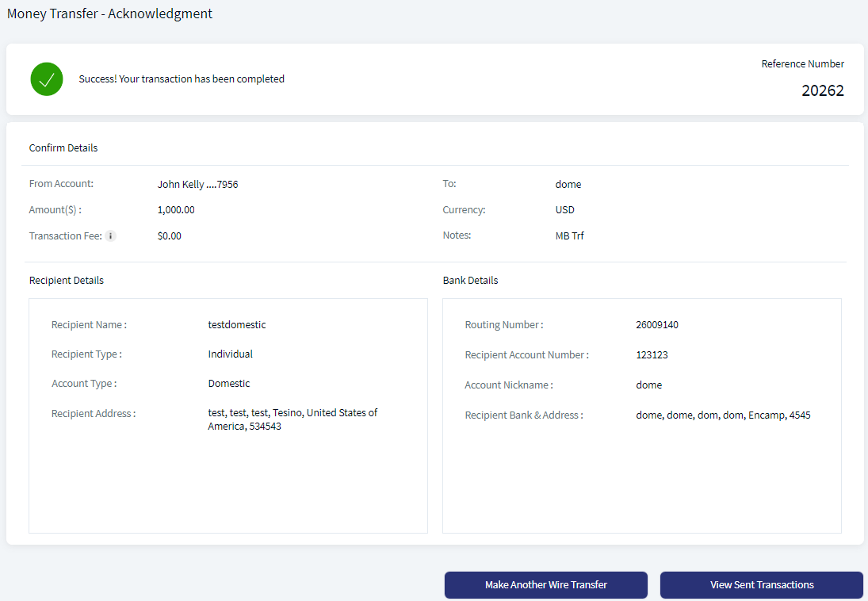The image size is (868, 601).
Task: Click the currency value USD
Action: (x=564, y=210)
